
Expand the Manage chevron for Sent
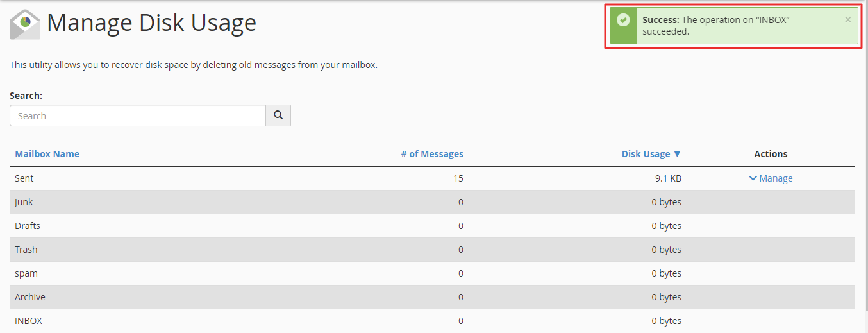tap(753, 178)
